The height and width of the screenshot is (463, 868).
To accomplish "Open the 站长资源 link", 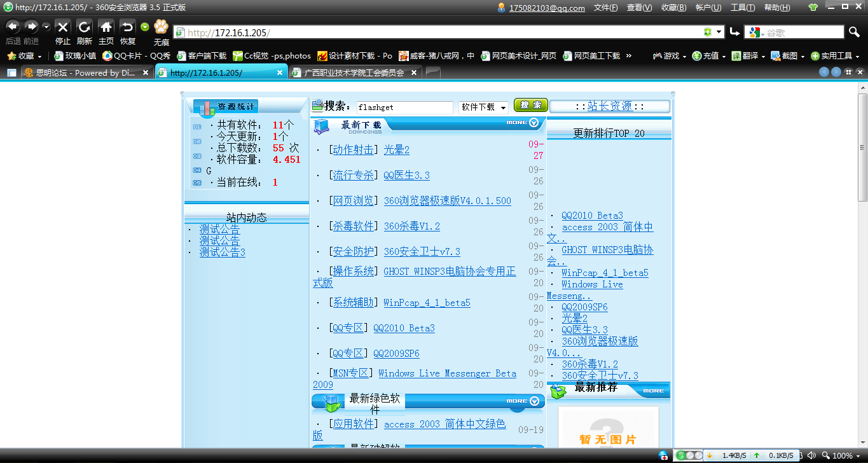I will point(610,106).
